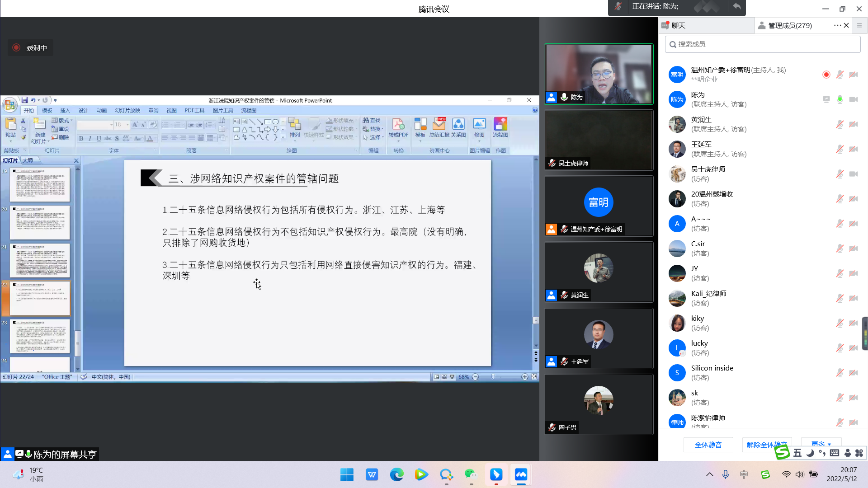
Task: Click the 全体静音 button
Action: (708, 445)
